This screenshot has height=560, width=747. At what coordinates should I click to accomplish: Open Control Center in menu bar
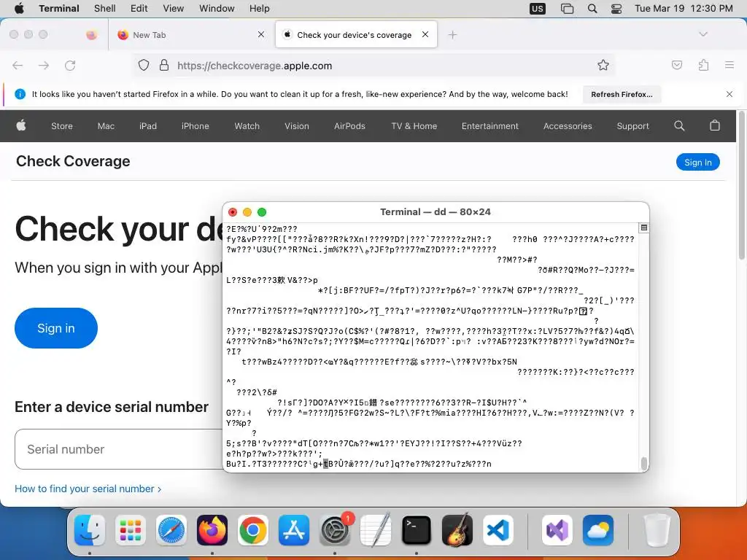pyautogui.click(x=616, y=9)
